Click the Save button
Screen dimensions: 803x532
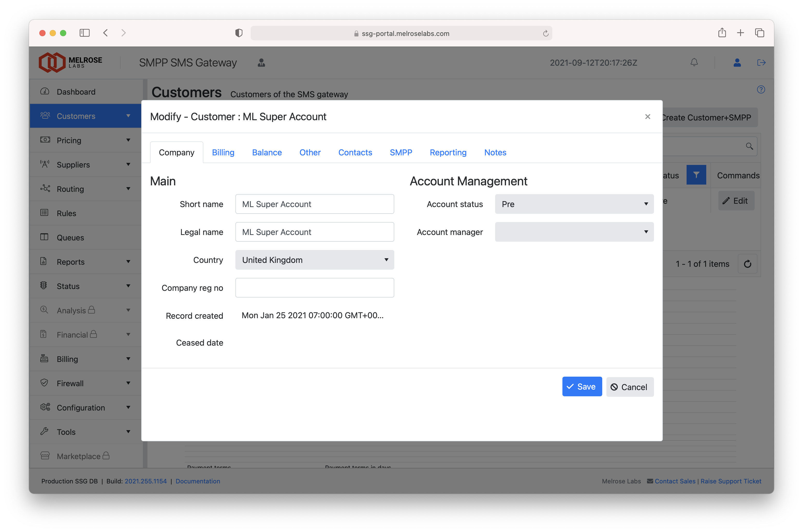[582, 386]
